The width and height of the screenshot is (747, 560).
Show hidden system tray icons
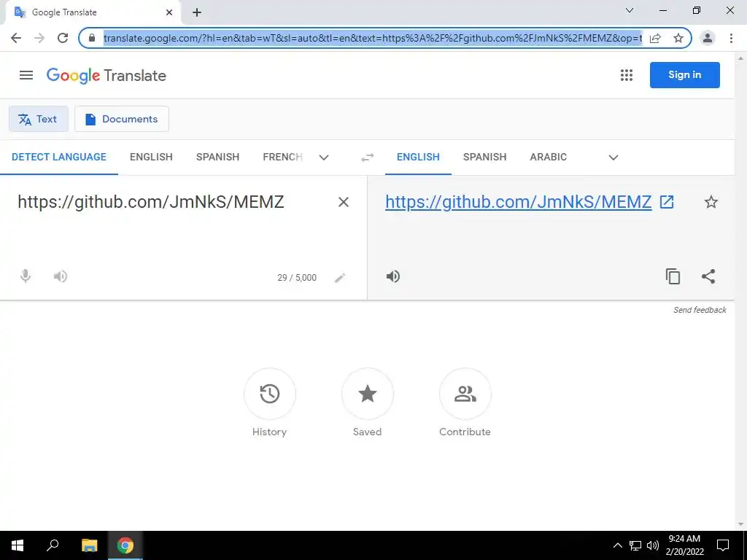(x=617, y=545)
